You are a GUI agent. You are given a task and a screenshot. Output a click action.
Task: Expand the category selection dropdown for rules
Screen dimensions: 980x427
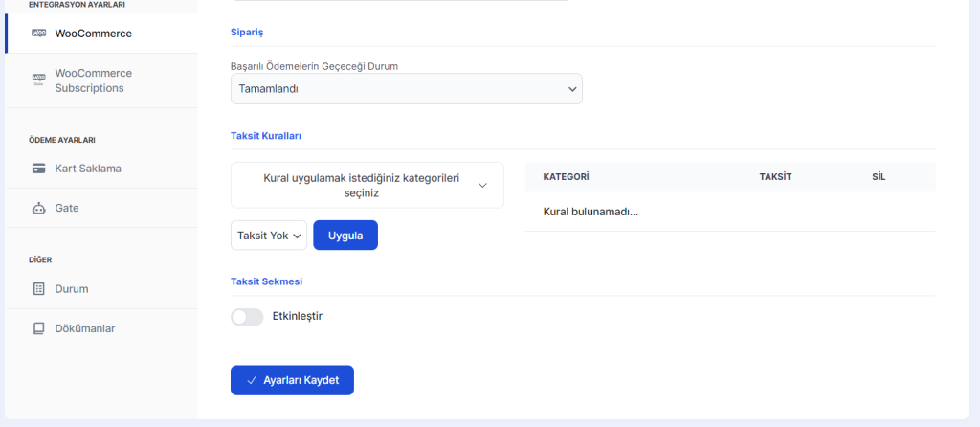pyautogui.click(x=367, y=185)
